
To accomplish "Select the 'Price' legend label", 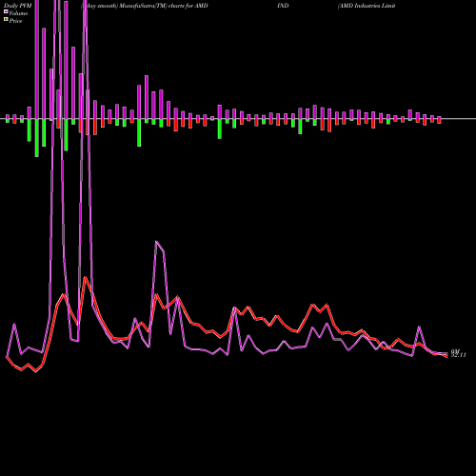I will 15,21.
